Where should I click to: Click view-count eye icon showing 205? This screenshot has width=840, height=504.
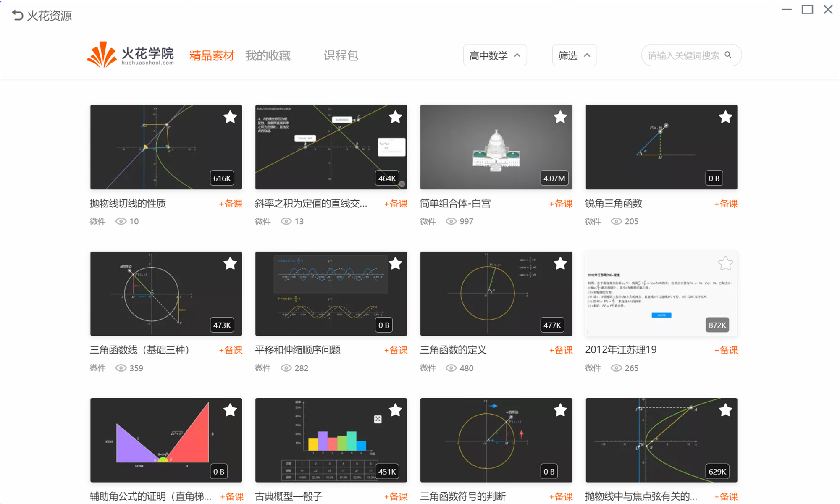pyautogui.click(x=616, y=221)
